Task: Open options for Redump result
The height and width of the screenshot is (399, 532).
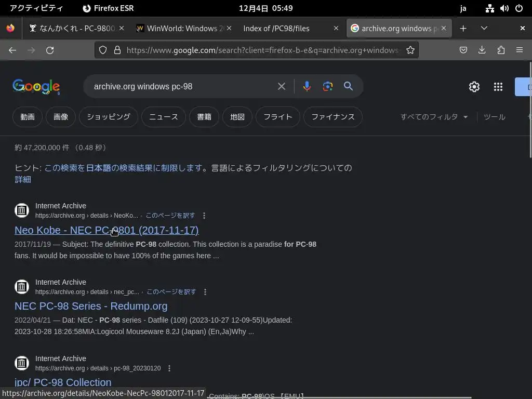Action: point(205,292)
